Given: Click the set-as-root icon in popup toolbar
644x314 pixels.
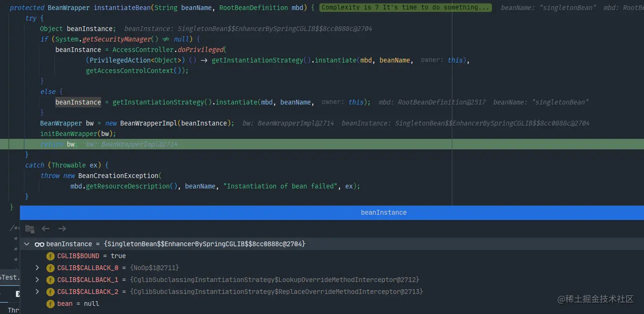Looking at the screenshot, I should tap(30, 229).
